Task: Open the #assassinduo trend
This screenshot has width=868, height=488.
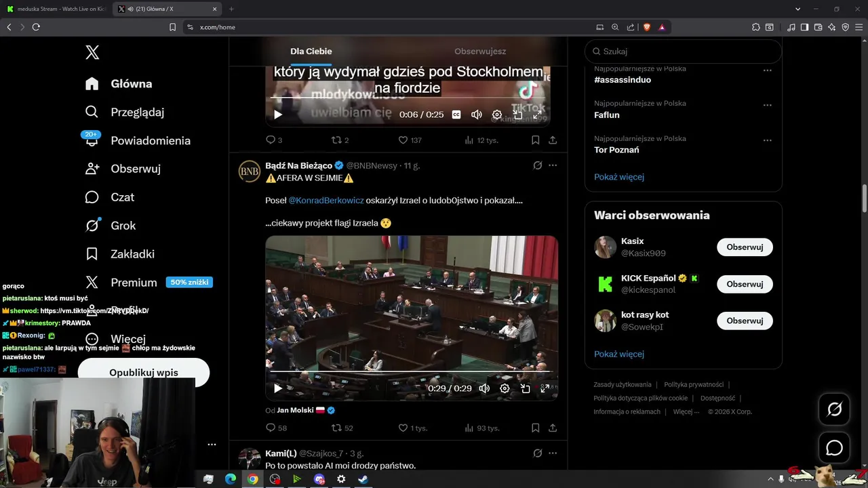Action: pos(623,80)
